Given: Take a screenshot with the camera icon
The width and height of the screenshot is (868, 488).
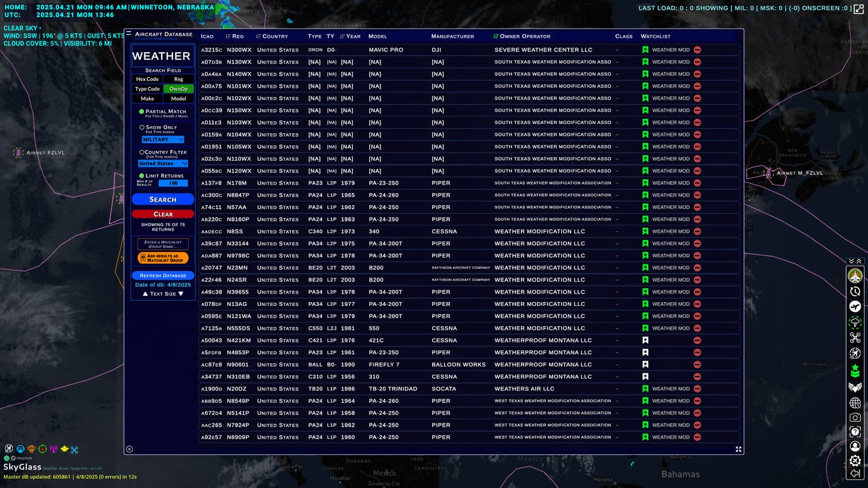Looking at the screenshot, I should [x=855, y=417].
